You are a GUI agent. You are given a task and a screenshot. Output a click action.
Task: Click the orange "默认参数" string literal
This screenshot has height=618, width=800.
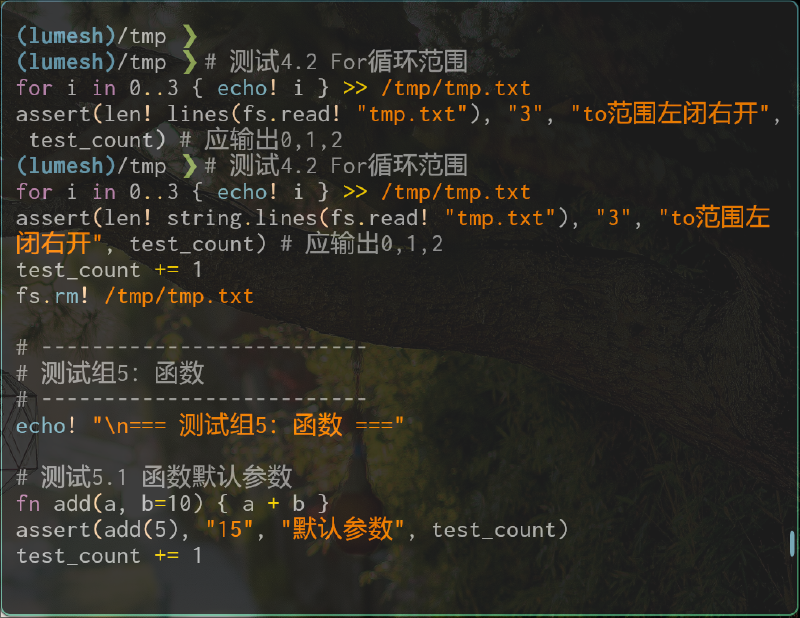coord(343,529)
